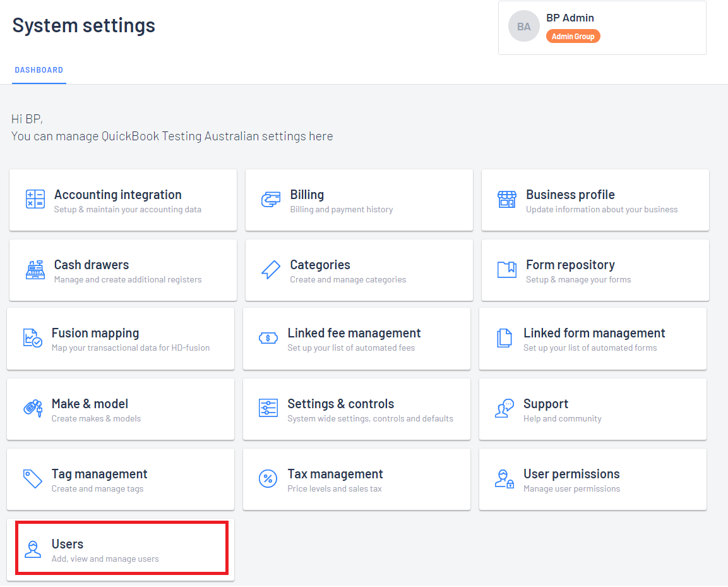Click the Admin Group badge
728x587 pixels.
pos(573,36)
